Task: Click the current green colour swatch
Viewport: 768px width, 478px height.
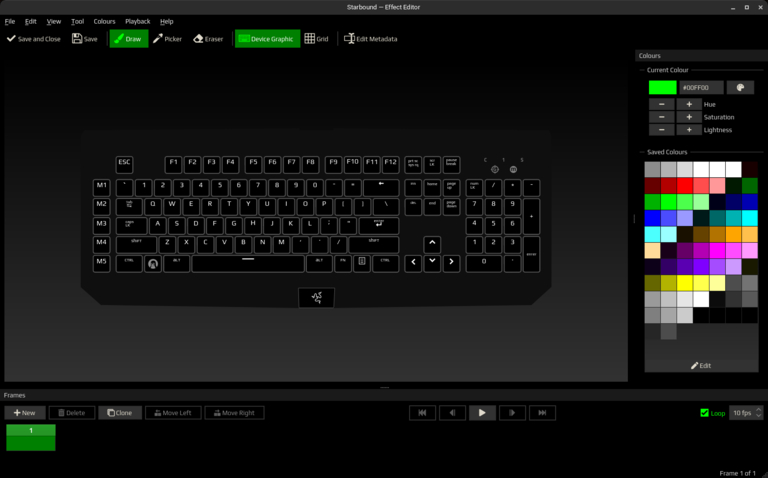Action: [662, 88]
